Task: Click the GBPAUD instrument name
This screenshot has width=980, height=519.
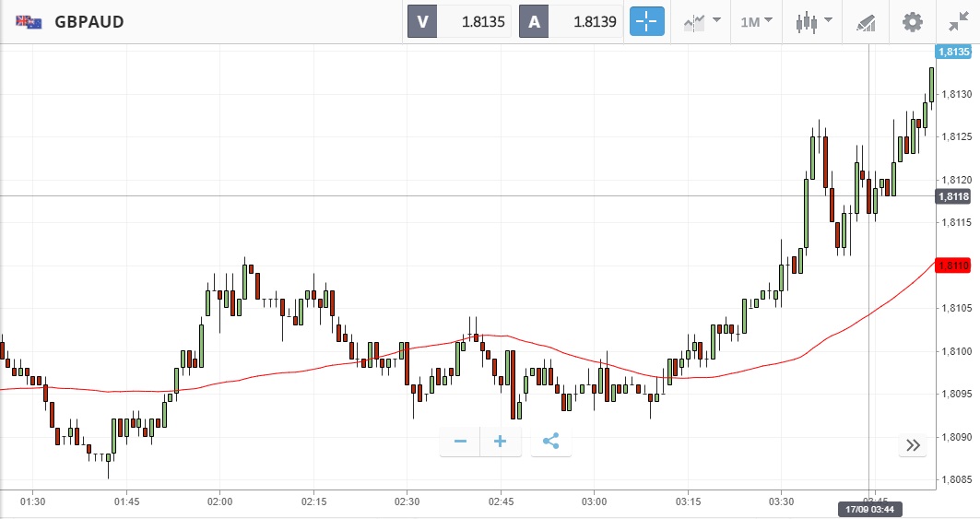Action: click(89, 21)
